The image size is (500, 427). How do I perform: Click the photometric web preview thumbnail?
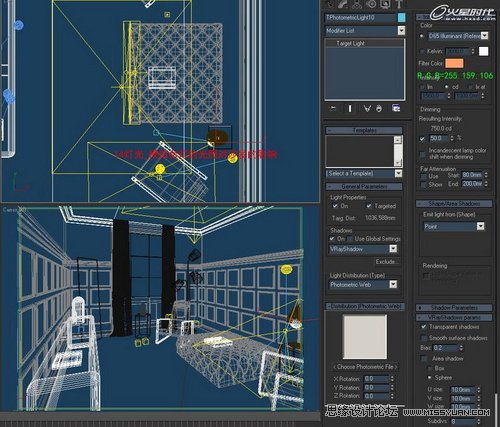point(365,337)
